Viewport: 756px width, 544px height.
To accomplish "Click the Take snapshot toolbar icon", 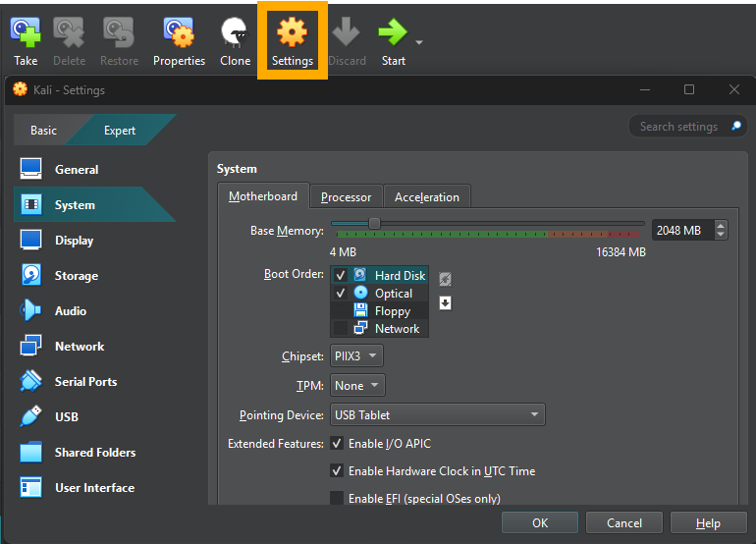I will tap(26, 32).
